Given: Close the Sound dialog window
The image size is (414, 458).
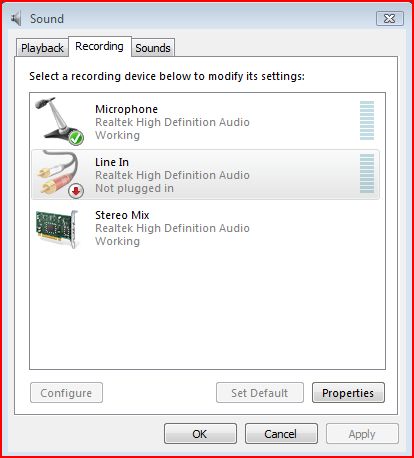Looking at the screenshot, I should 390,19.
